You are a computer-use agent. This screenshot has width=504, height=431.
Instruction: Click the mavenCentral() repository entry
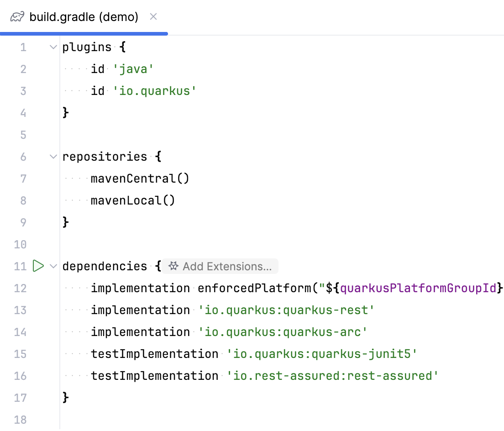pyautogui.click(x=140, y=178)
